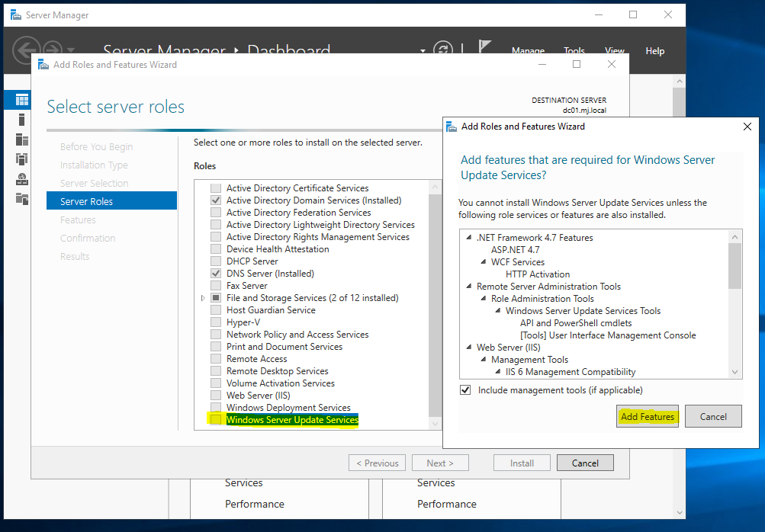Click the wizard's Next button
Viewport: 765px width, 532px height.
[x=440, y=463]
